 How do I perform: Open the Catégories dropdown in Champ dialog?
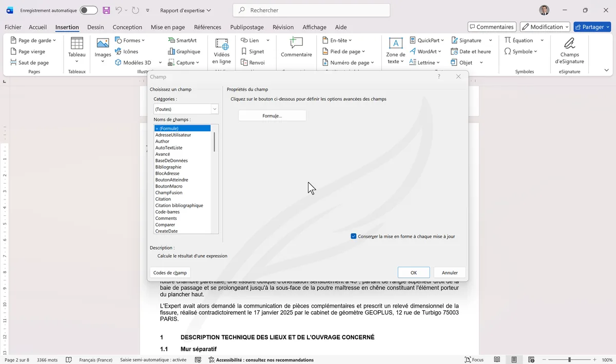coord(215,109)
